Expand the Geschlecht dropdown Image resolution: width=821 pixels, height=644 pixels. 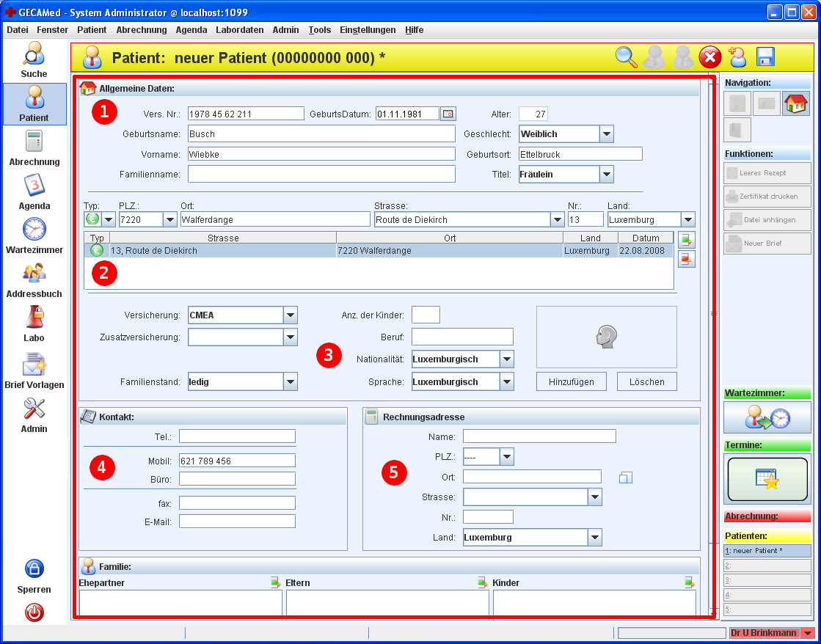(606, 134)
